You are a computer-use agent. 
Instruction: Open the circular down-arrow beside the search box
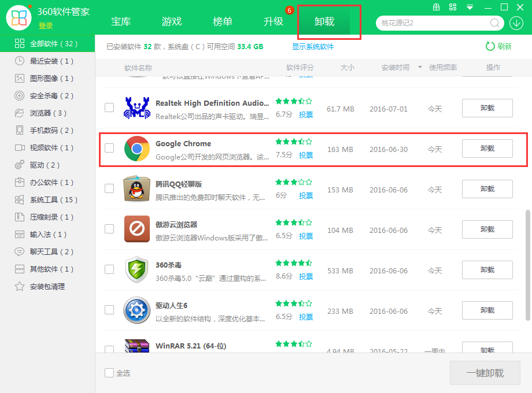tap(516, 24)
